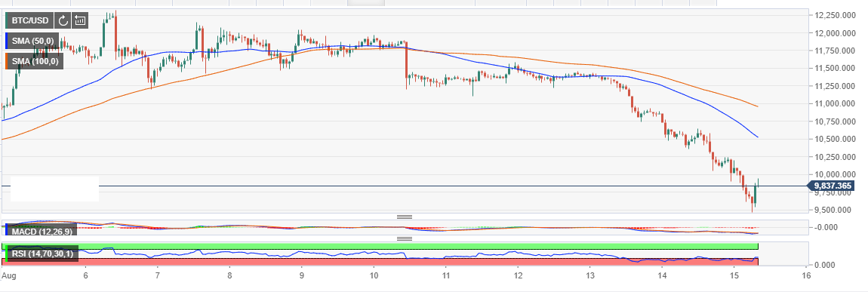
Task: Click the 11,250.000 price axis label
Action: [836, 86]
